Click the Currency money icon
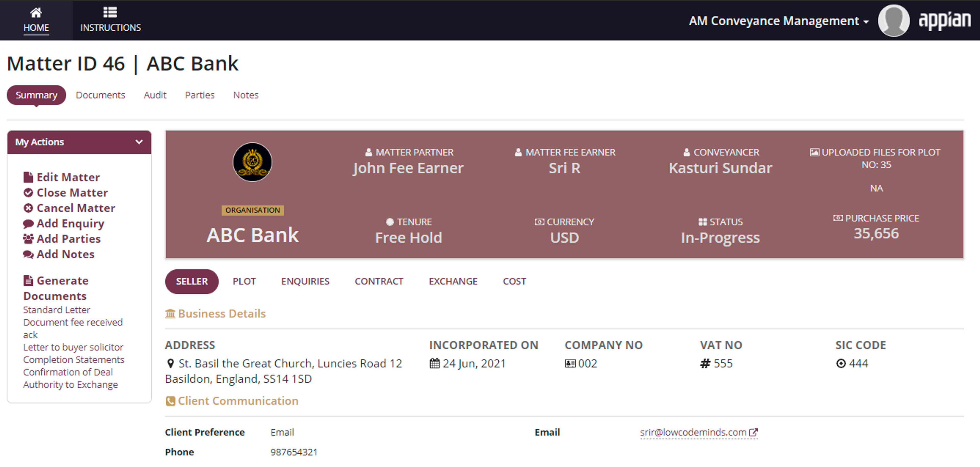This screenshot has width=980, height=467. pos(540,222)
